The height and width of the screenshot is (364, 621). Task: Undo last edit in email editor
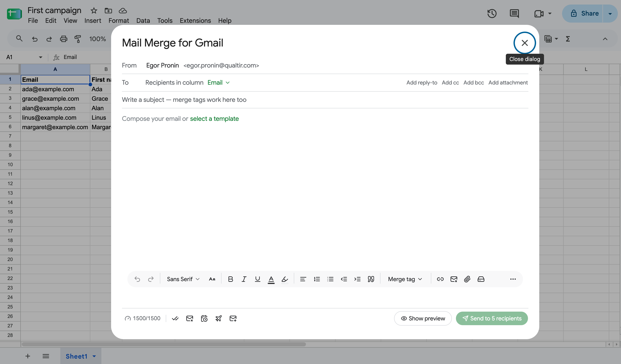click(137, 279)
